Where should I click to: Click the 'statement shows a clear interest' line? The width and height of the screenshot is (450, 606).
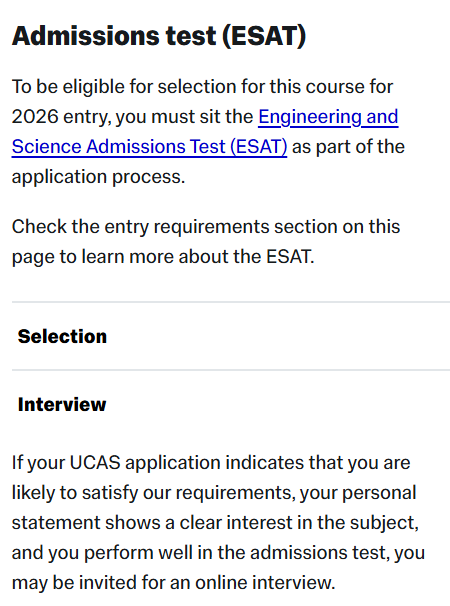(215, 523)
